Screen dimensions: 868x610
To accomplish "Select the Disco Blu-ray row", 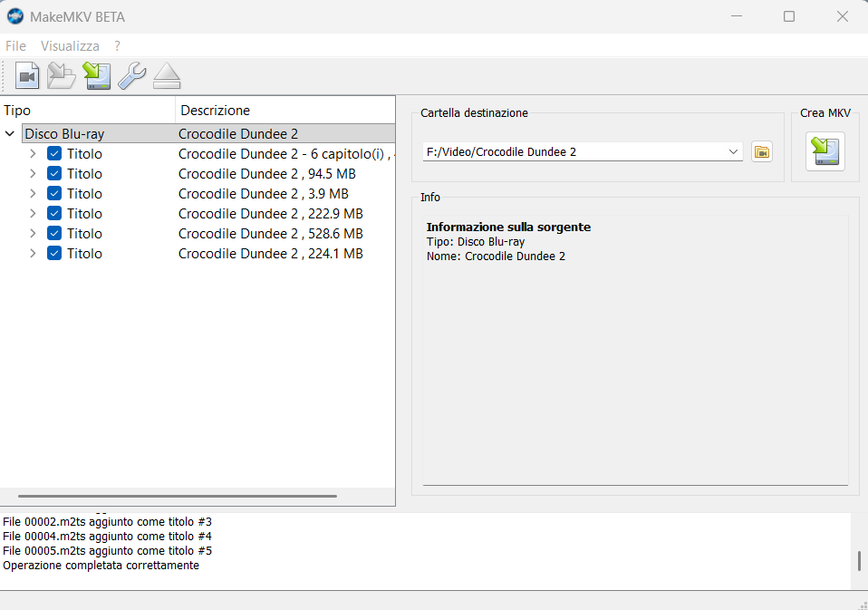I will [208, 134].
